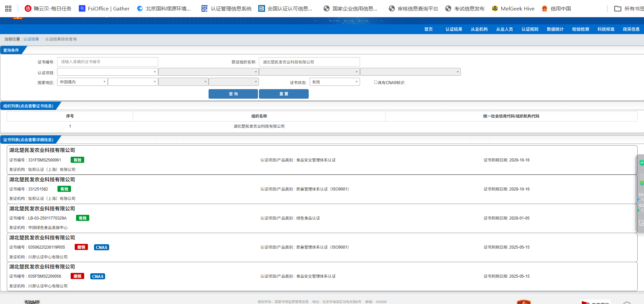Open the 审核信息查询平台 bookmark
The width and height of the screenshot is (644, 304).
(413, 8)
